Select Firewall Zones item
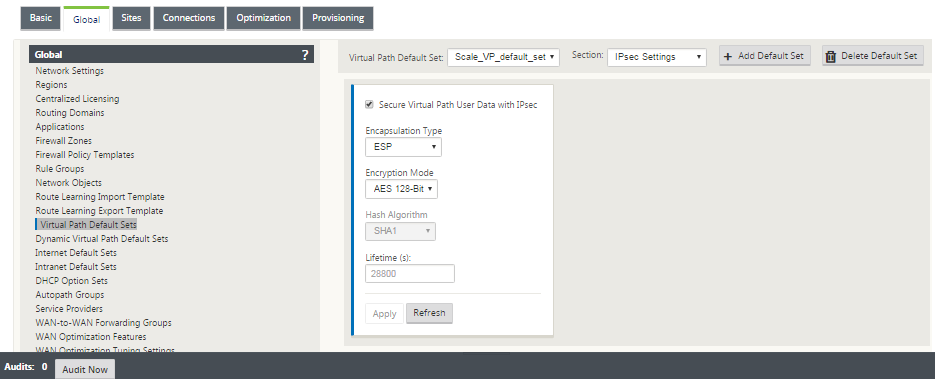 pyautogui.click(x=63, y=141)
